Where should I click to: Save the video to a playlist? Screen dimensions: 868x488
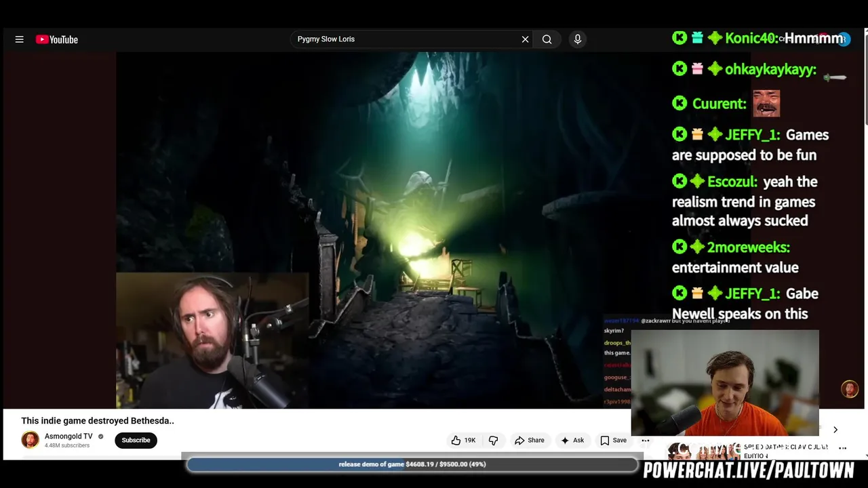613,440
